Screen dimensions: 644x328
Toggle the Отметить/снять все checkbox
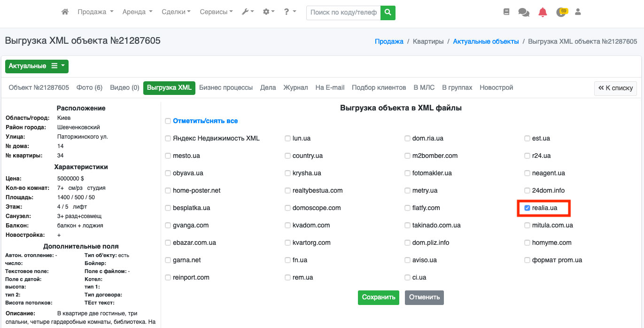168,121
